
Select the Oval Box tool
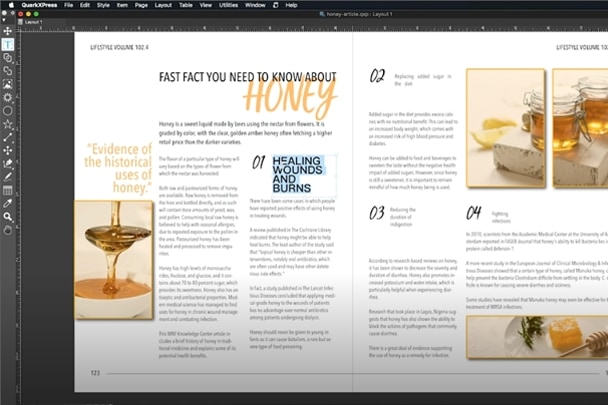click(x=7, y=111)
